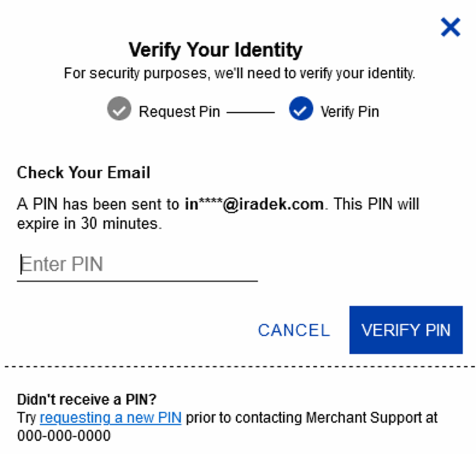The width and height of the screenshot is (476, 454).
Task: Select the Verify Pin step label
Action: tap(349, 111)
